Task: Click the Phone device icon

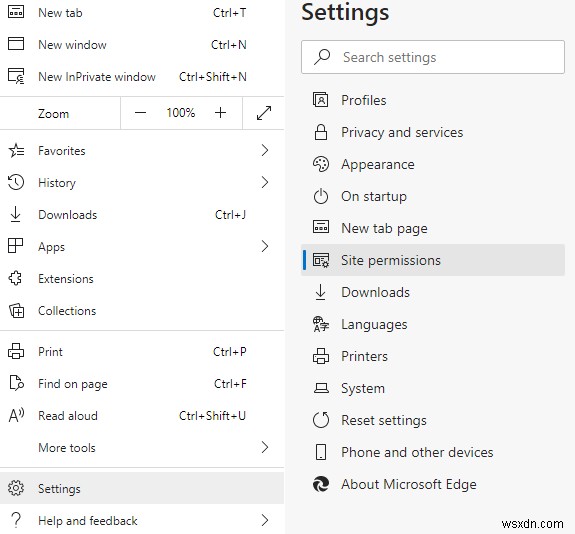Action: 321,452
